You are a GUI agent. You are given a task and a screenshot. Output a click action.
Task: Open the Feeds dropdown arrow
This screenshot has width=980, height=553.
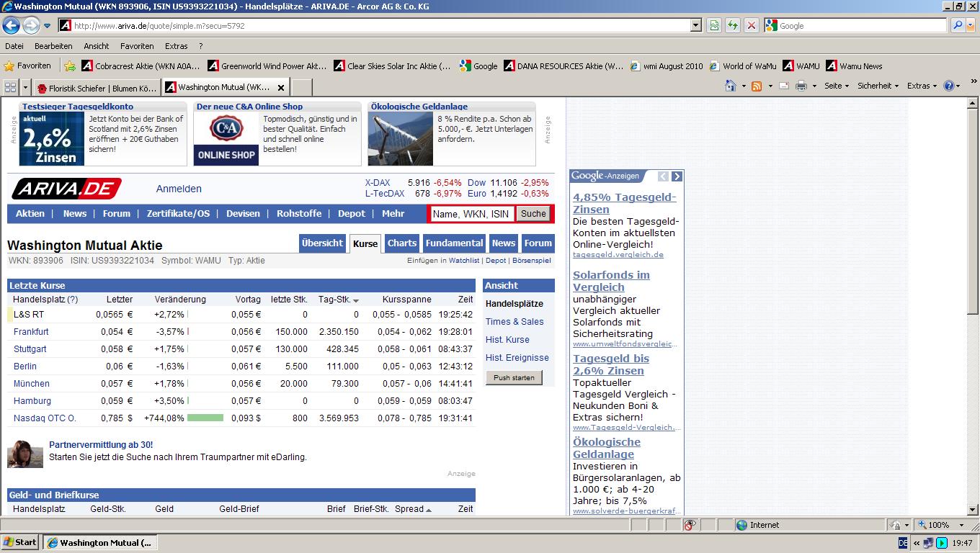770,86
